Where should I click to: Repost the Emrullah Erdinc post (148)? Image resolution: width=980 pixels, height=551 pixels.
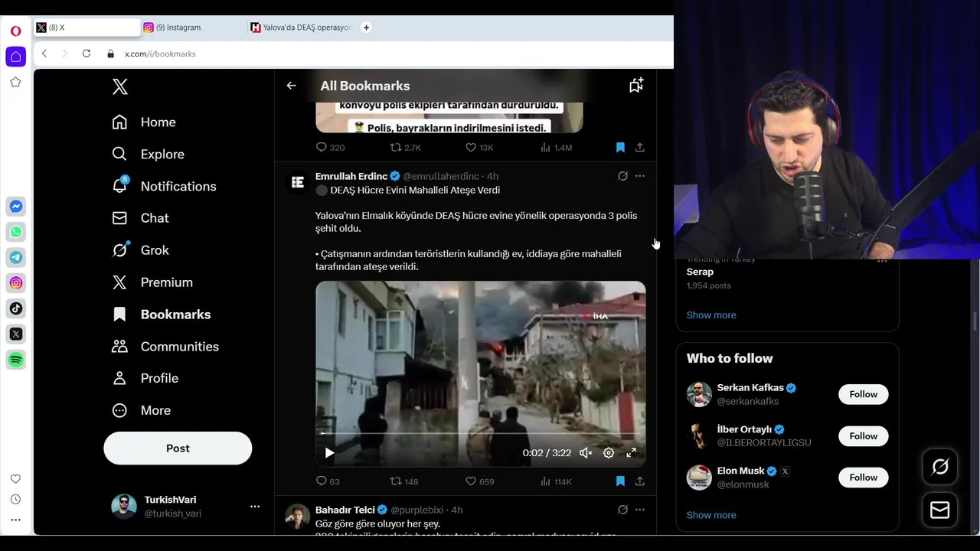(404, 481)
